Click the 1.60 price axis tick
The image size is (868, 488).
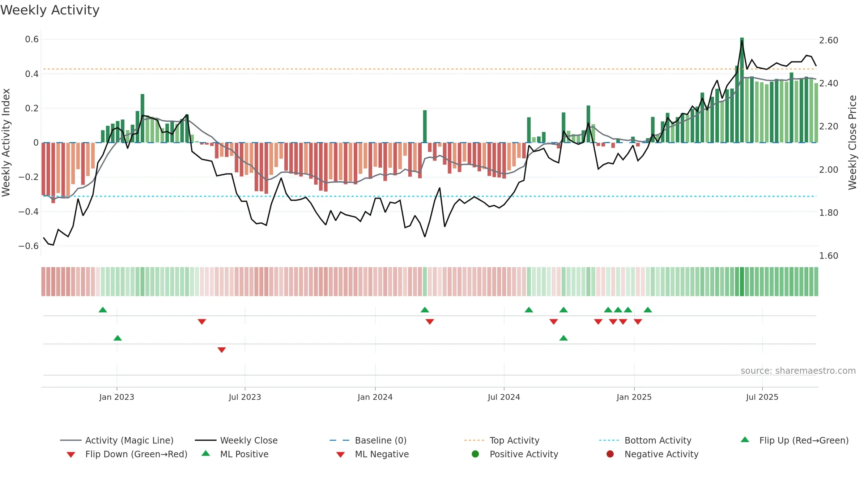tap(829, 256)
